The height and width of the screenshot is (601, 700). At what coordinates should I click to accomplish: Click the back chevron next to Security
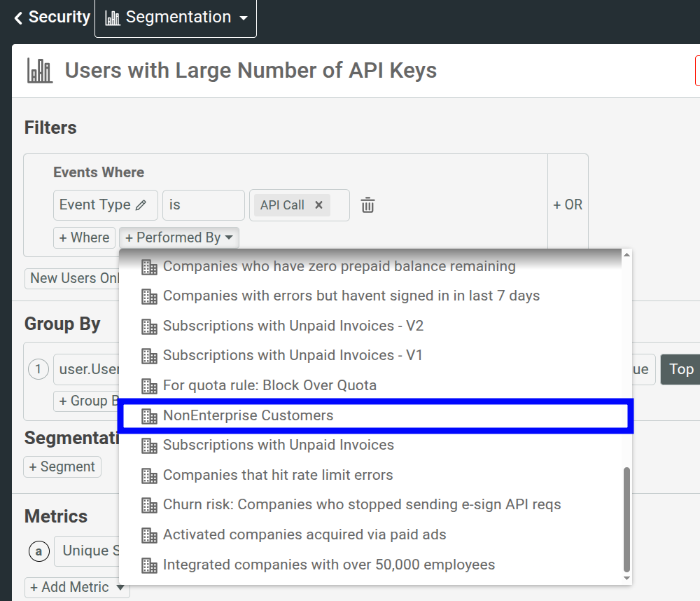[19, 18]
